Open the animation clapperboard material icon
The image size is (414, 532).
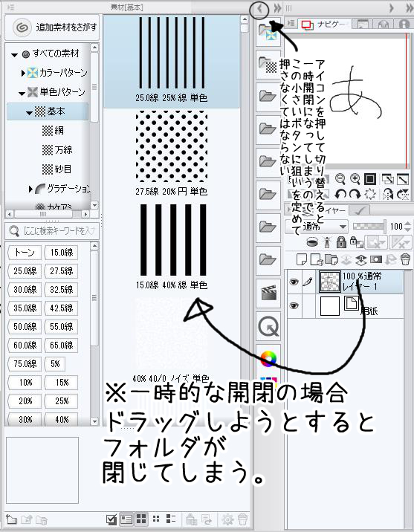pyautogui.click(x=268, y=293)
